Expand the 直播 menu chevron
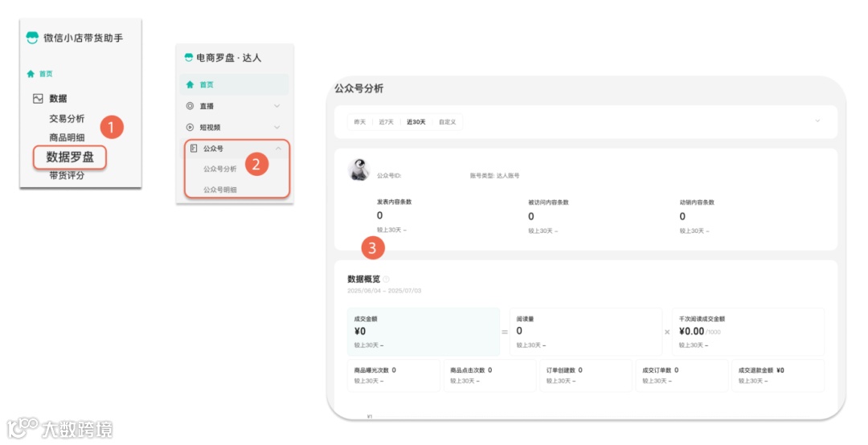Image resolution: width=868 pixels, height=445 pixels. click(x=276, y=106)
